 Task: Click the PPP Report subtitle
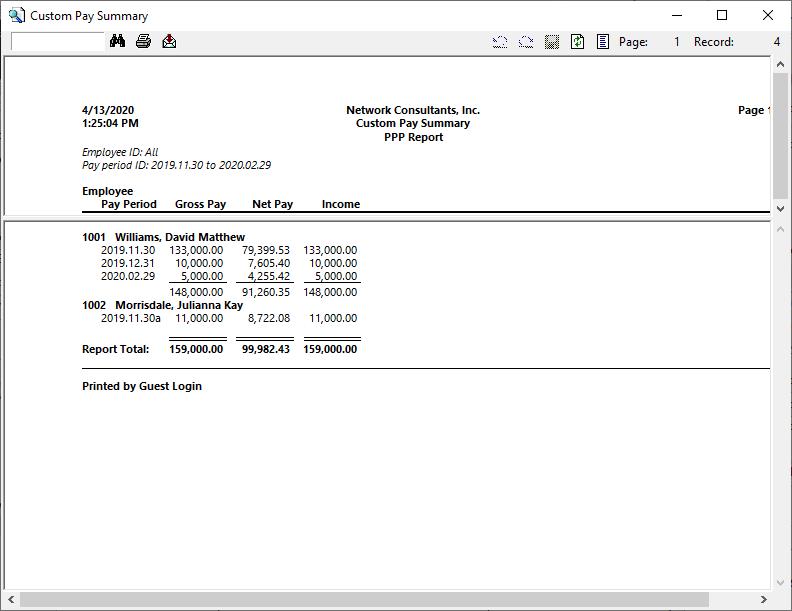coord(413,137)
